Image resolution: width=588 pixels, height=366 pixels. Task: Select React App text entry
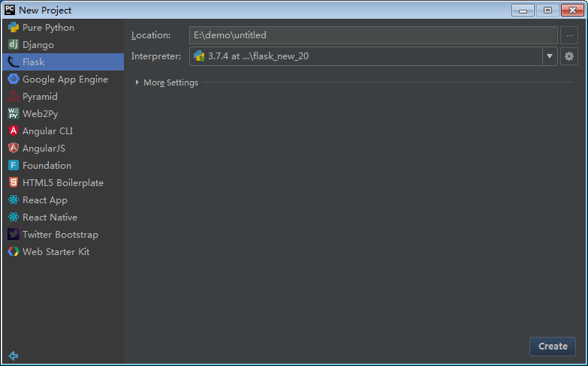pos(45,200)
